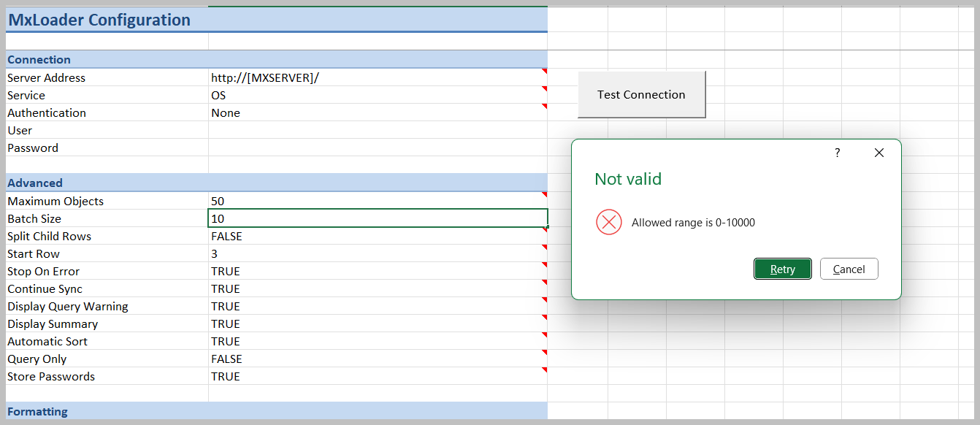Click the Store Passwords TRUE value
Viewport: 980px width, 425px height.
(x=377, y=376)
